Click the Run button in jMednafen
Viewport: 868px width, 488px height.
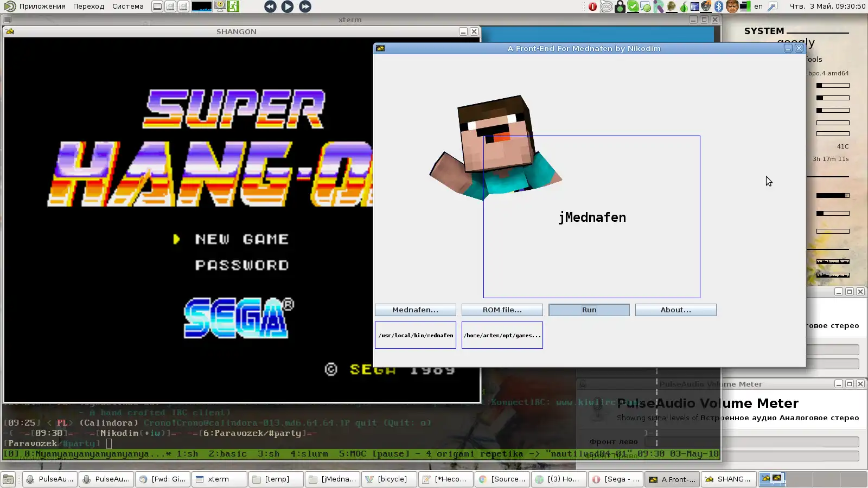[x=589, y=310]
